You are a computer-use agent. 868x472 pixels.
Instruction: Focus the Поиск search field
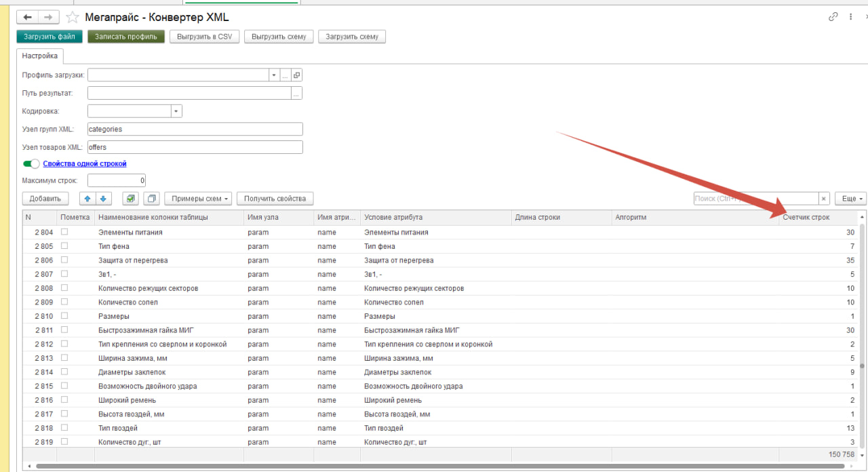point(756,199)
